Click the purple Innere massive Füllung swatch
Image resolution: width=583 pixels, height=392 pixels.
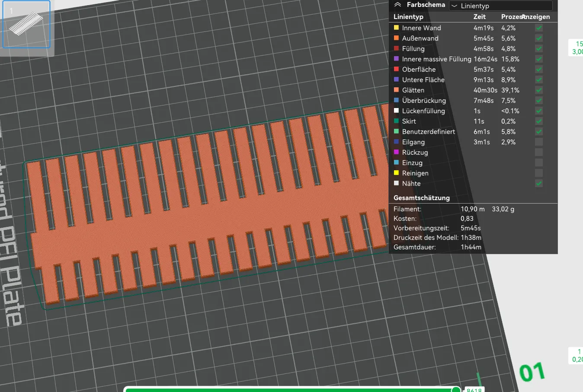(396, 59)
